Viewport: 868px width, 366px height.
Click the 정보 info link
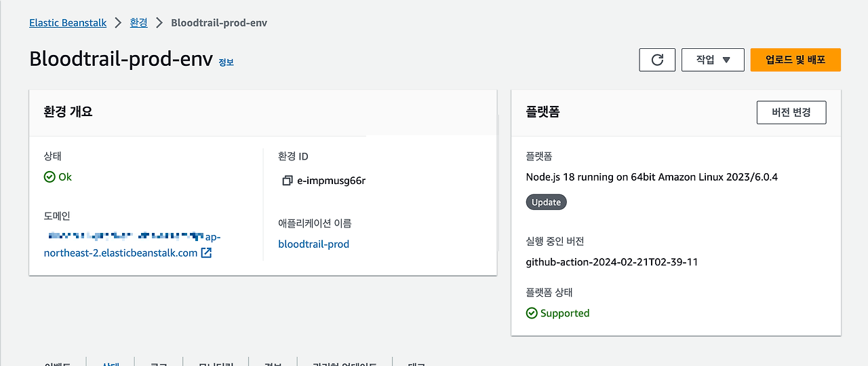pyautogui.click(x=226, y=62)
